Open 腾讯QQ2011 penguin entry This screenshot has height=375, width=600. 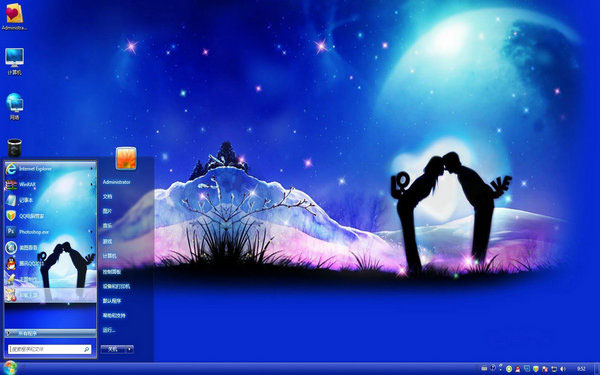49,264
